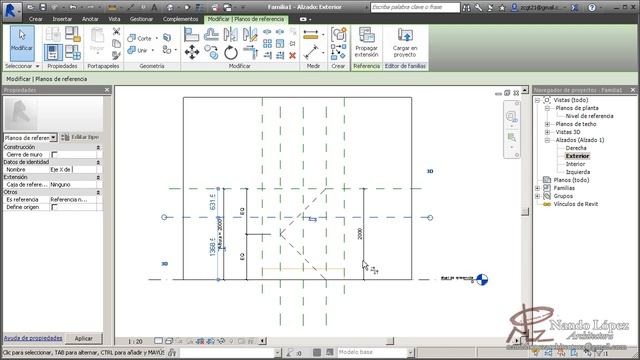Click the Text 'A' tool in quick access toolbar
640x360 pixels.
click(154, 7)
